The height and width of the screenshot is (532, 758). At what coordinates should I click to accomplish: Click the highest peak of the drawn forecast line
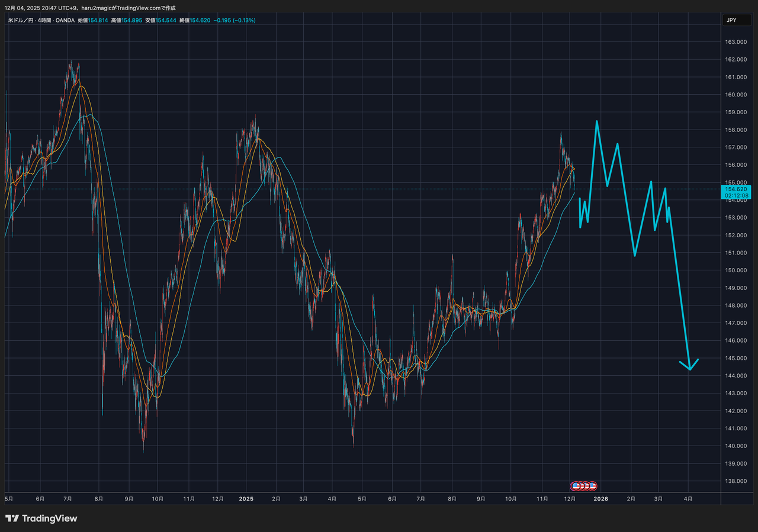point(596,121)
